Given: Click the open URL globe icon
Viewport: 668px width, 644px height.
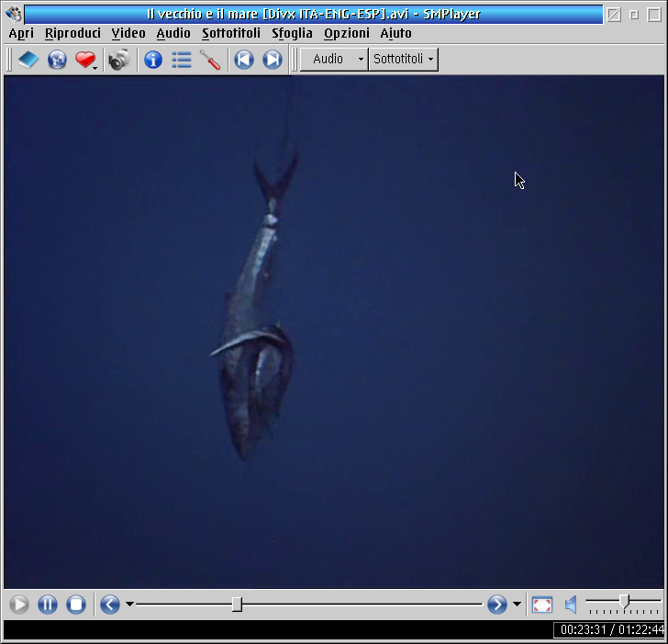Looking at the screenshot, I should point(58,61).
